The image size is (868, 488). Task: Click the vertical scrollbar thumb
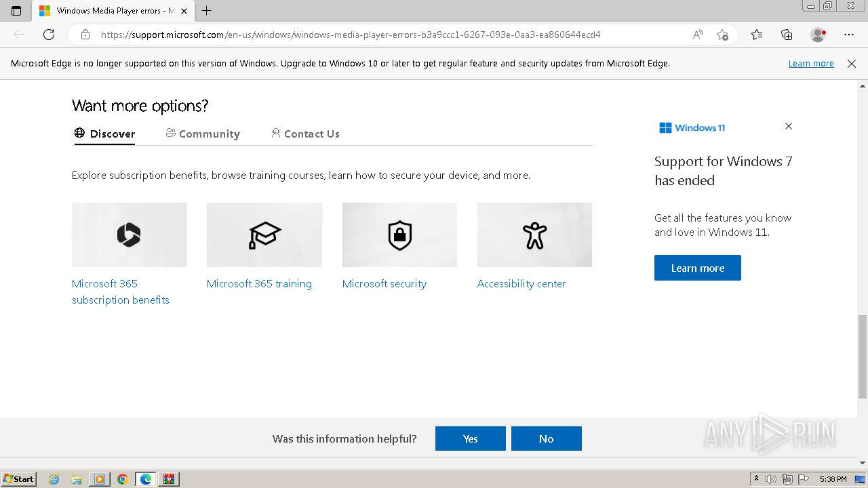[863, 357]
